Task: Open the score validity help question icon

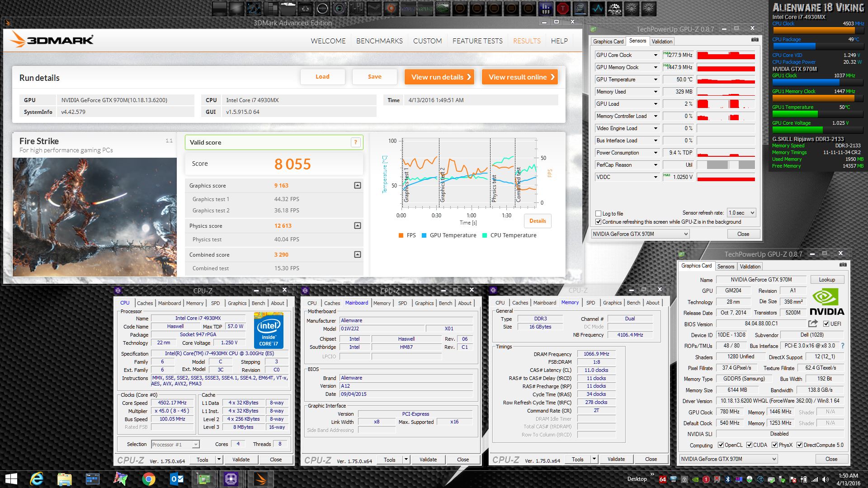Action: (356, 142)
